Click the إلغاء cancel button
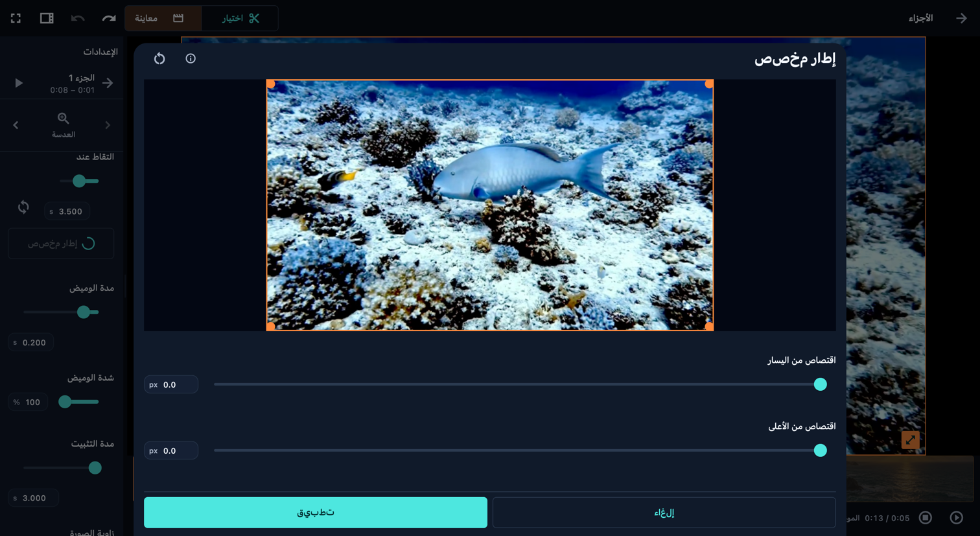 coord(664,513)
